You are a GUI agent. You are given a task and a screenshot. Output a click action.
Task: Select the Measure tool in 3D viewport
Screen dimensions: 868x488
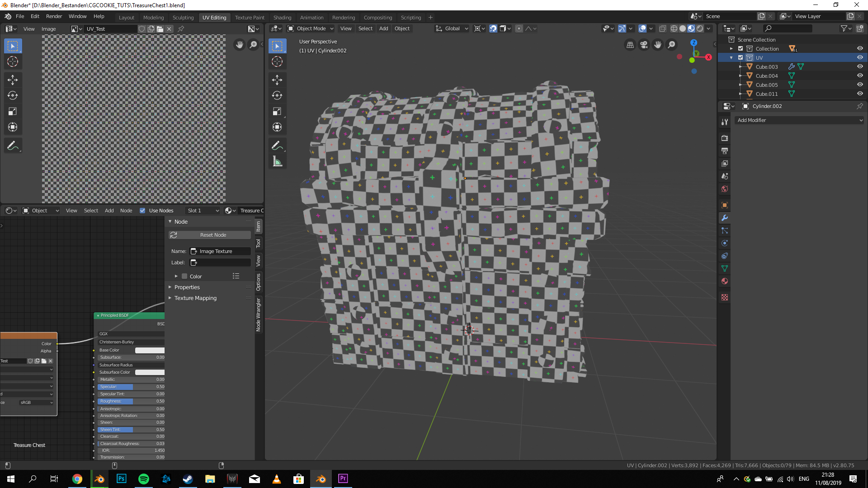(x=277, y=162)
